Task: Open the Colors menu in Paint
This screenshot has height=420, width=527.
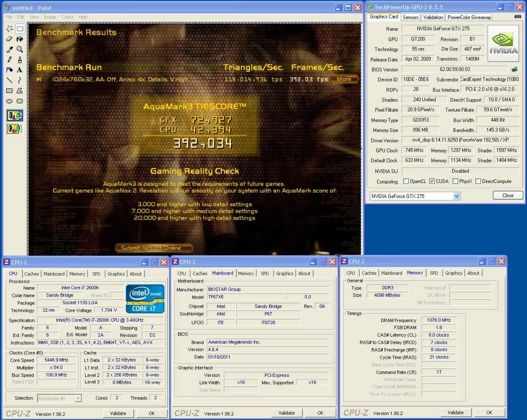Action: click(67, 17)
